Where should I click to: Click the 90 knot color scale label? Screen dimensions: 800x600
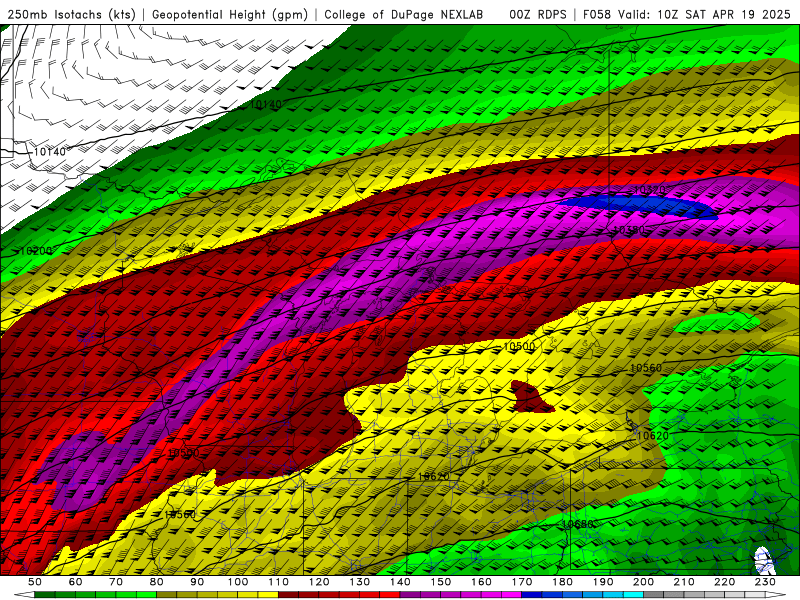197,582
